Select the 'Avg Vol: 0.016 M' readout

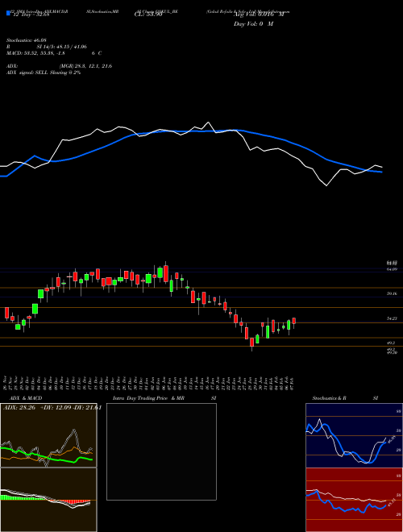[x=259, y=15]
